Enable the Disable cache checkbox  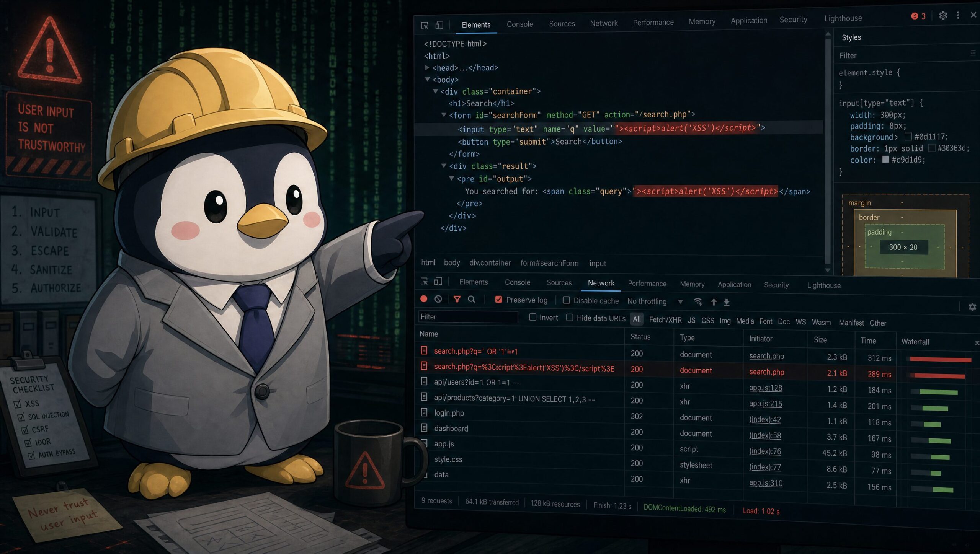point(566,300)
